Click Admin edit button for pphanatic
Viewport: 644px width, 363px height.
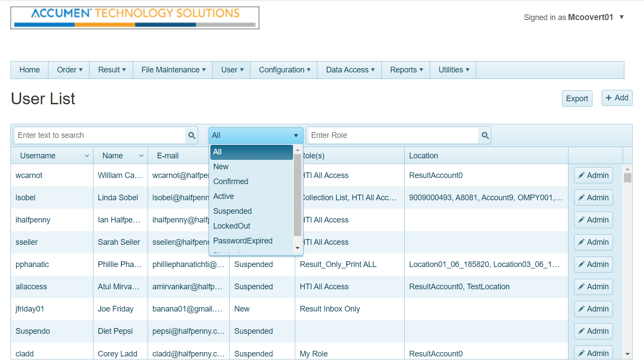click(x=593, y=264)
